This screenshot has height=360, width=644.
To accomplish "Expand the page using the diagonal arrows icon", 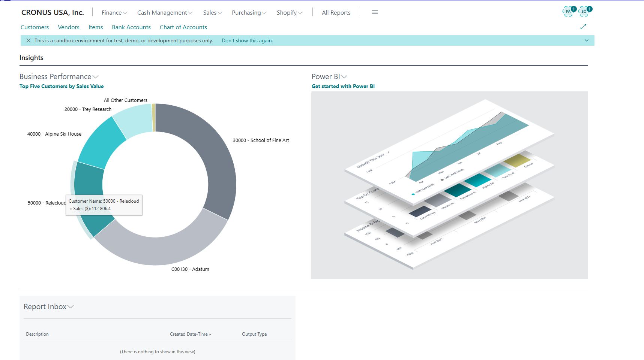I will coord(583,27).
